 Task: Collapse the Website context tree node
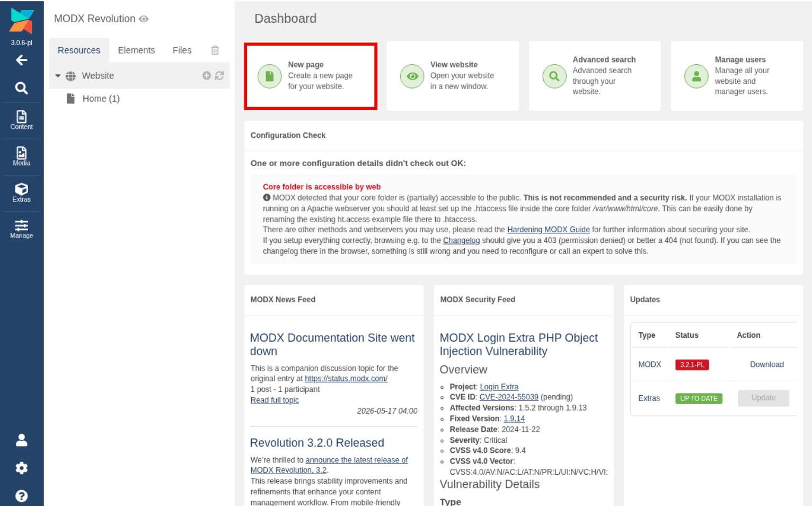click(58, 76)
